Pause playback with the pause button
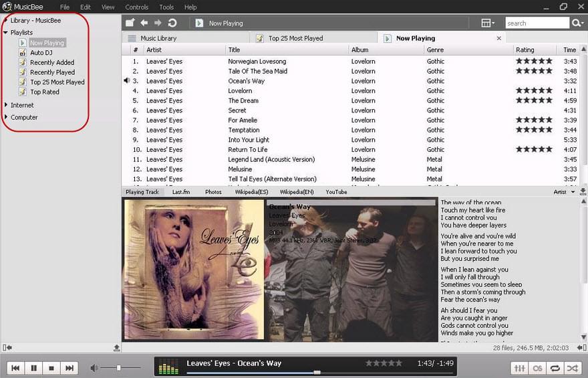 [x=33, y=368]
